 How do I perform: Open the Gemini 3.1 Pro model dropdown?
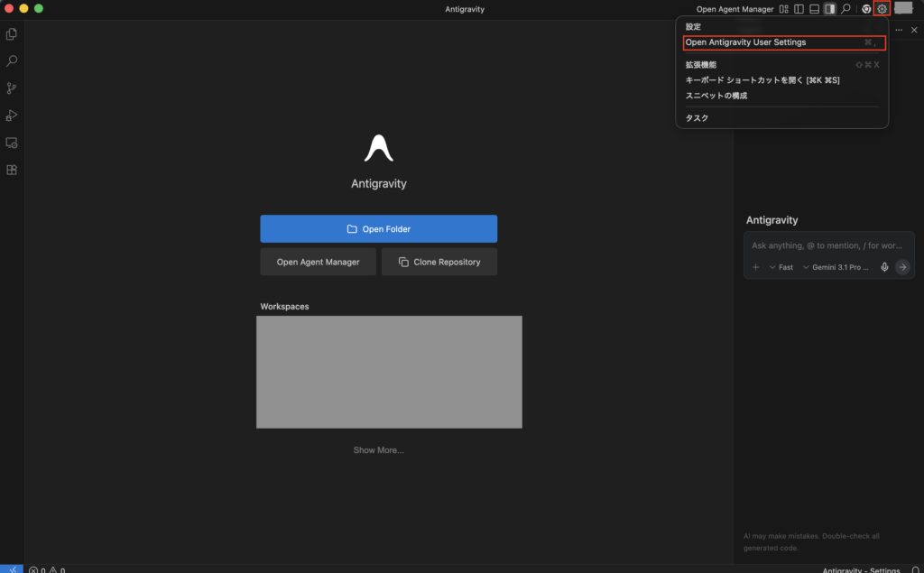pyautogui.click(x=836, y=267)
